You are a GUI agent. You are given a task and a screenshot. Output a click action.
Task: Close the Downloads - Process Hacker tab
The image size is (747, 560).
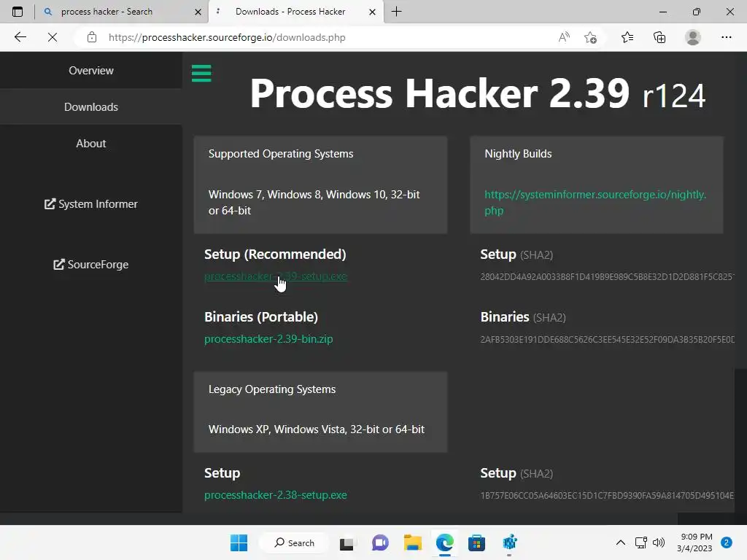click(373, 12)
